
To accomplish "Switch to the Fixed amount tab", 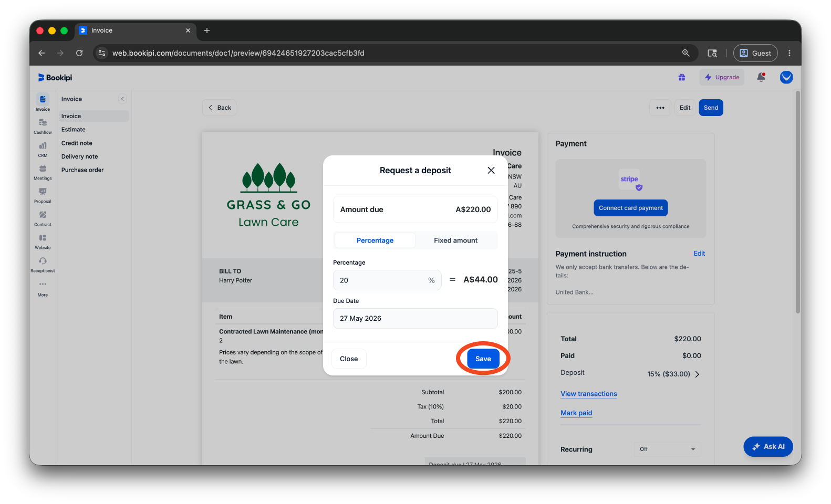I will pyautogui.click(x=456, y=240).
